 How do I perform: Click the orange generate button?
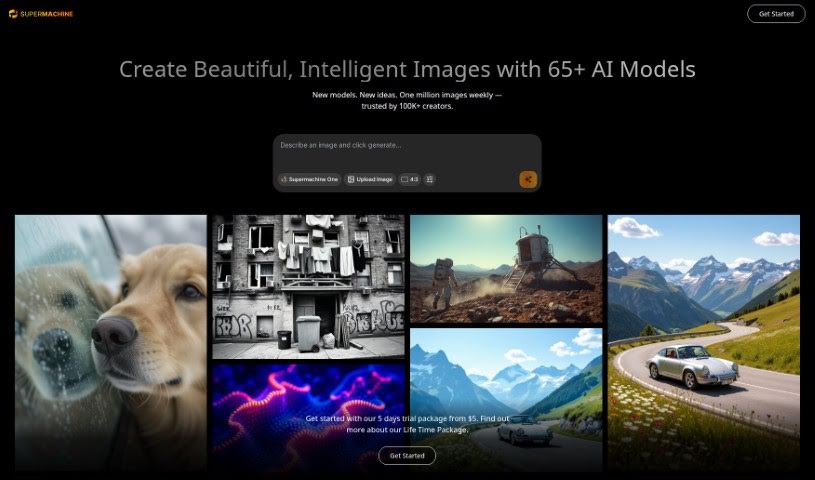tap(528, 180)
